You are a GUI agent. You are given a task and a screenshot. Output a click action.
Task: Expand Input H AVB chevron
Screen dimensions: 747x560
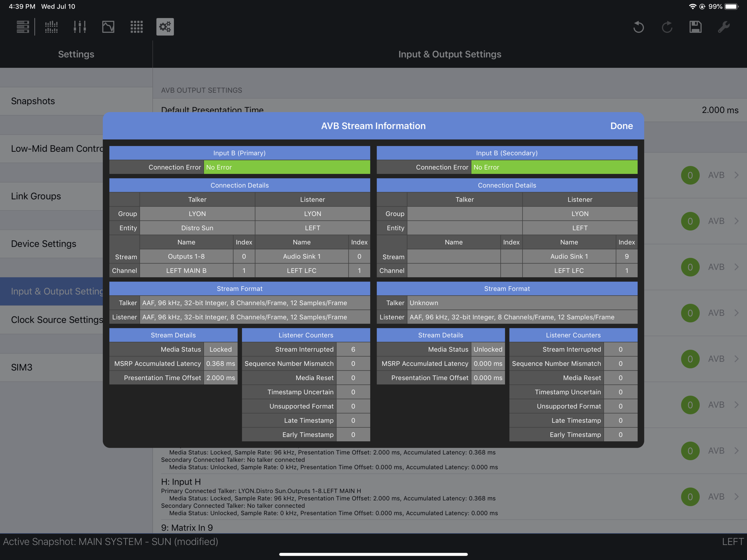[x=736, y=497]
